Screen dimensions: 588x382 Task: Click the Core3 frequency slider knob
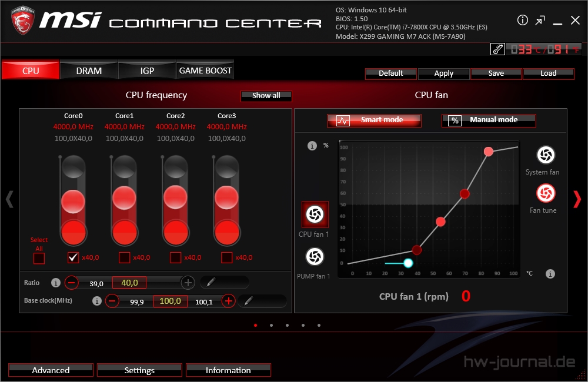pos(226,197)
